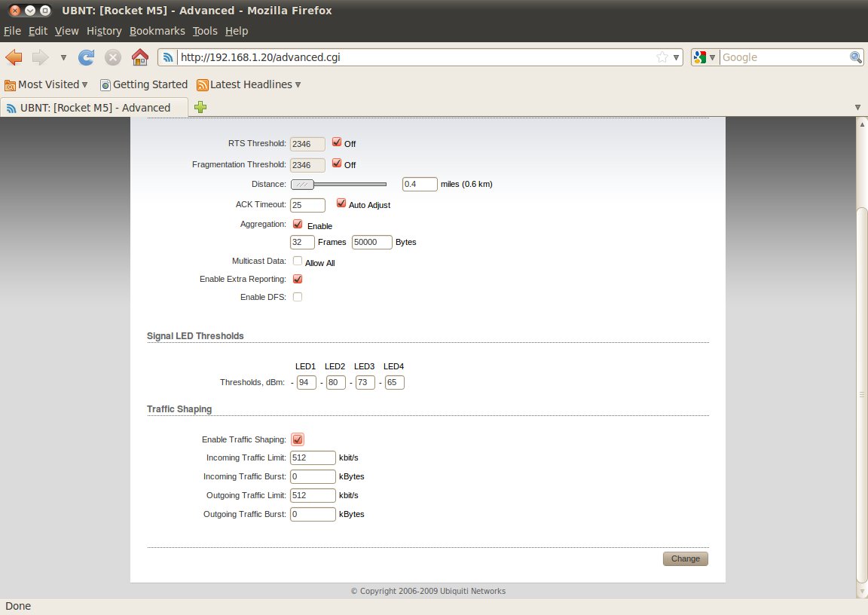Open the Edit menu

[38, 31]
